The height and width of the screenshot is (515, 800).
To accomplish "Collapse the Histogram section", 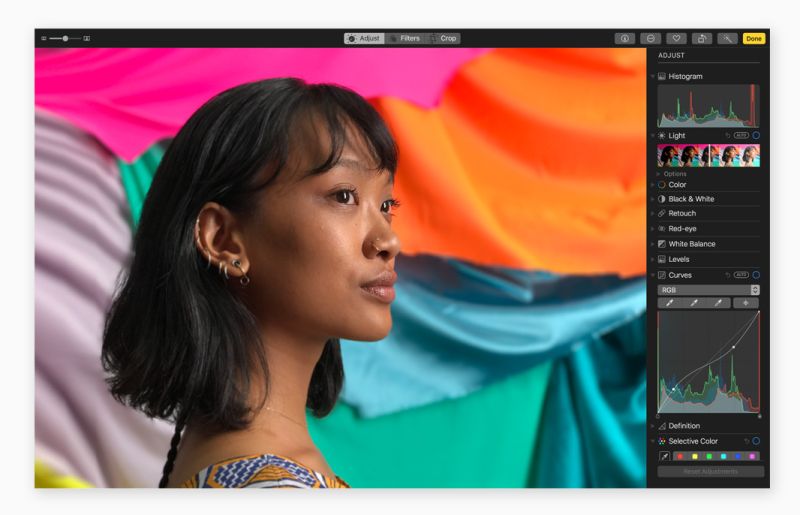I will click(x=653, y=76).
